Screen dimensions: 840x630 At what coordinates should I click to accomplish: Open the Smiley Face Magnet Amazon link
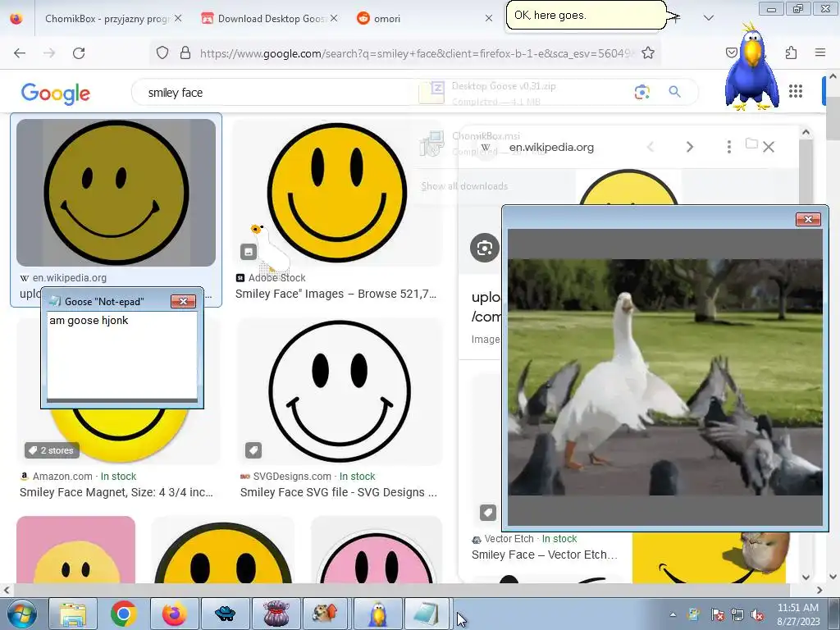click(x=116, y=492)
